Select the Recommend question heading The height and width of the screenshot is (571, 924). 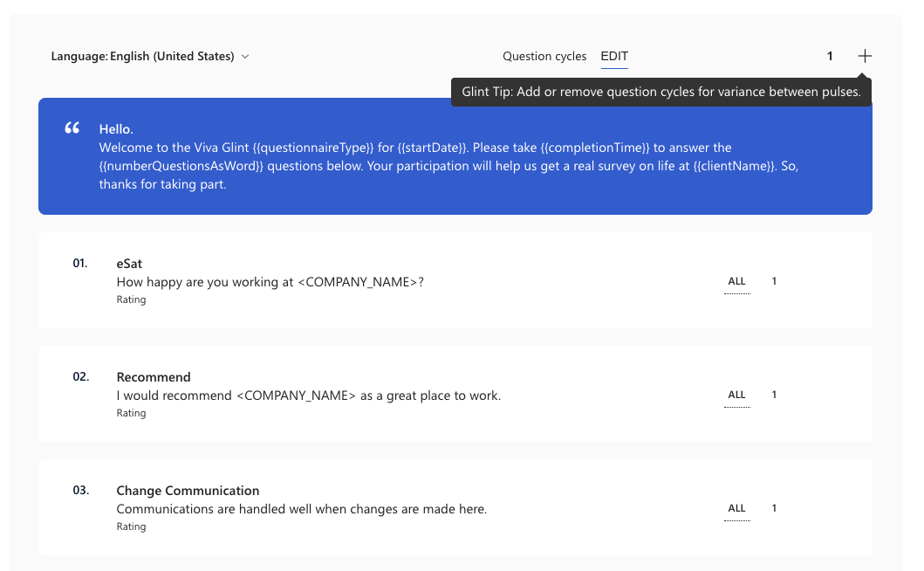(154, 377)
